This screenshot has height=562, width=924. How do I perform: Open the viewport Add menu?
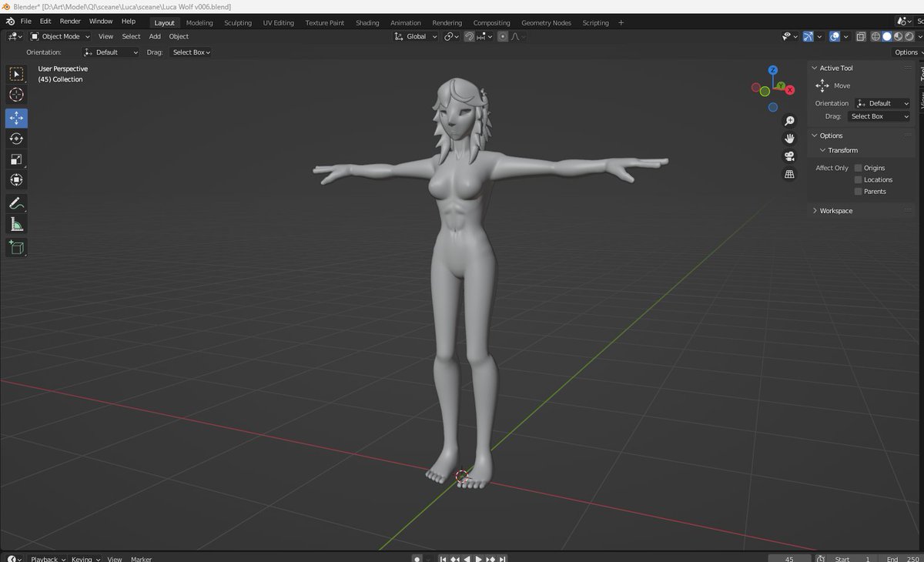tap(155, 36)
